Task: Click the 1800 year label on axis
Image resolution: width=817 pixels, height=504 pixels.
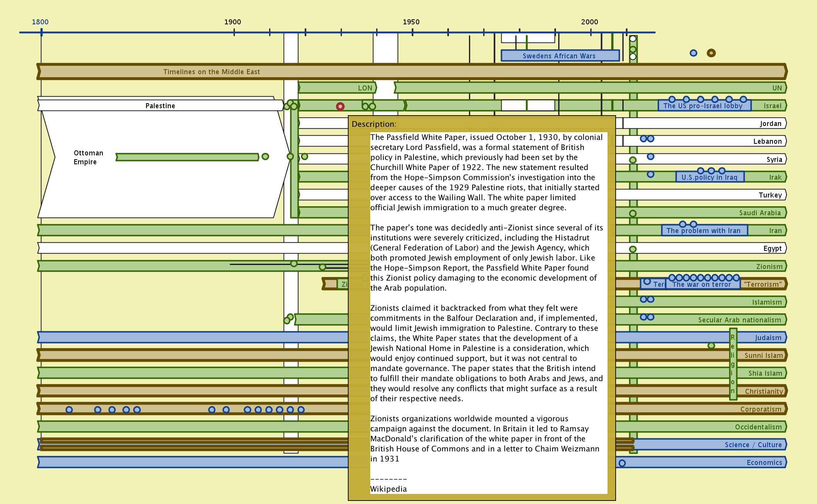Action: click(40, 22)
